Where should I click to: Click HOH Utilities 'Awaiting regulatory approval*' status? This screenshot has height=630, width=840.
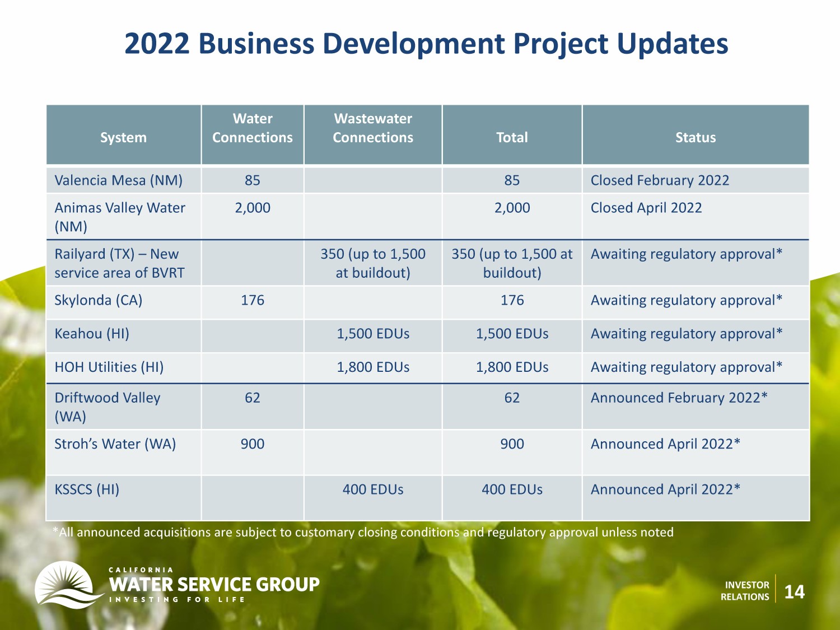click(687, 367)
